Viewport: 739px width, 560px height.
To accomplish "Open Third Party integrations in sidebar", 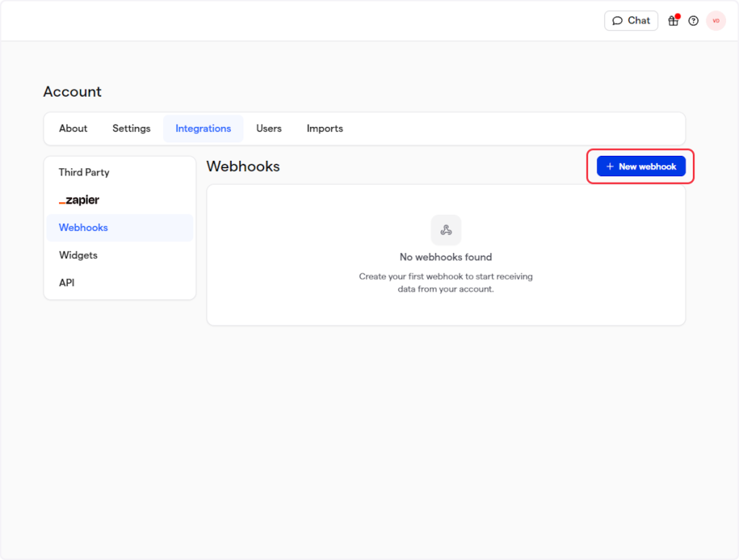I will [x=84, y=172].
